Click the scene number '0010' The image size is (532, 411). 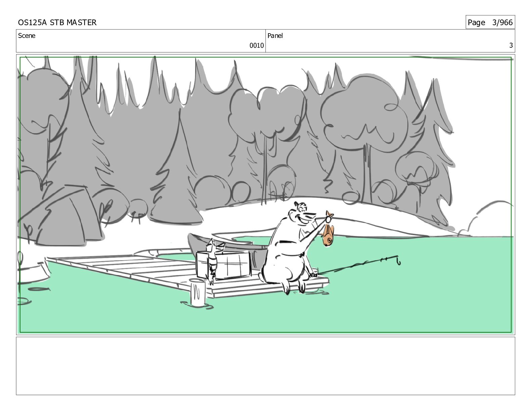[257, 46]
